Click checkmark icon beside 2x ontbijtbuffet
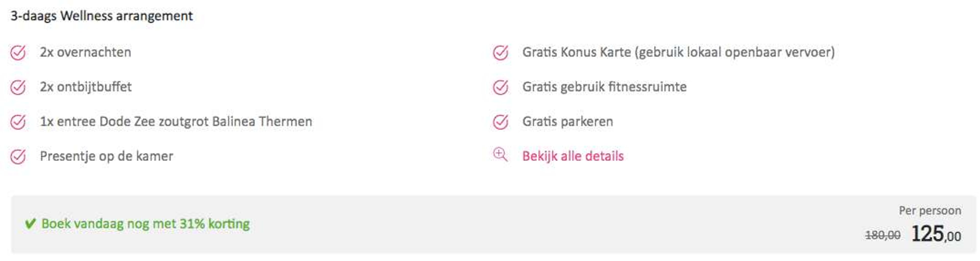 coord(18,87)
